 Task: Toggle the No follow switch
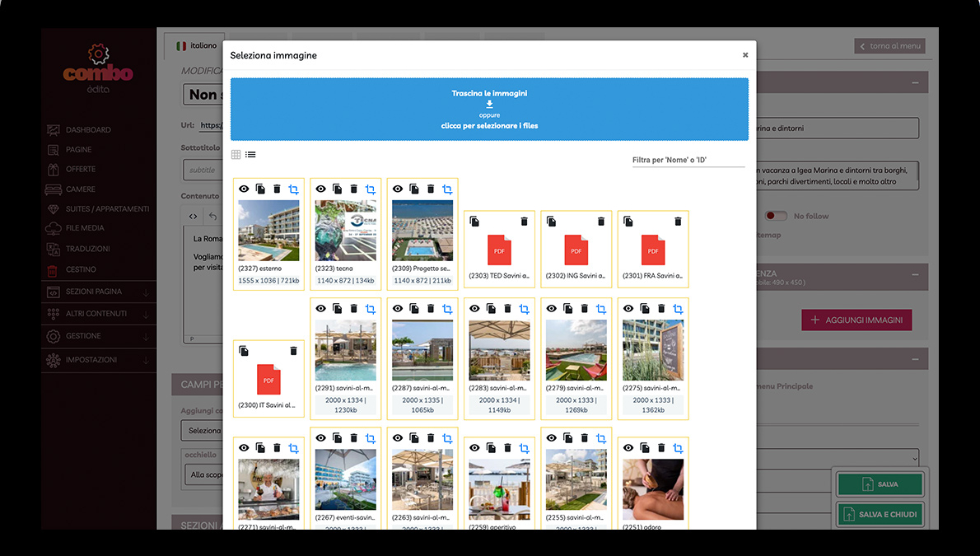pyautogui.click(x=776, y=216)
